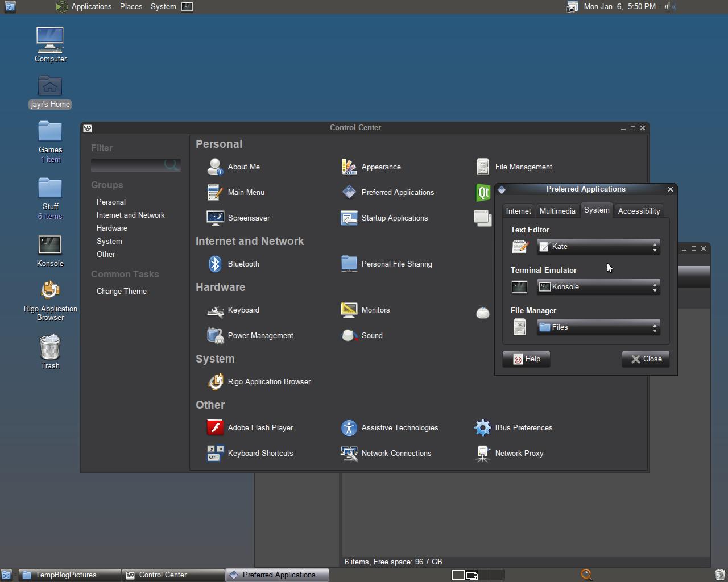Click the terminal launcher in top panel
The height and width of the screenshot is (582, 728).
pyautogui.click(x=187, y=6)
